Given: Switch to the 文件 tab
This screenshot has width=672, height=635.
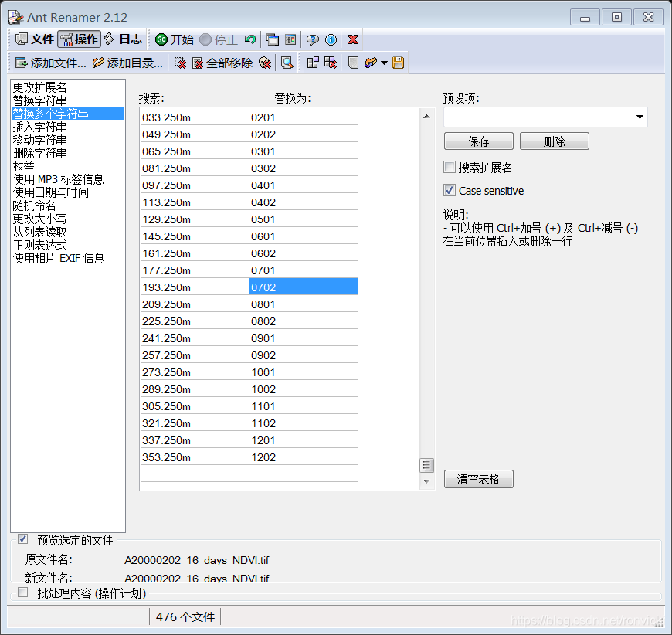Looking at the screenshot, I should tap(35, 39).
